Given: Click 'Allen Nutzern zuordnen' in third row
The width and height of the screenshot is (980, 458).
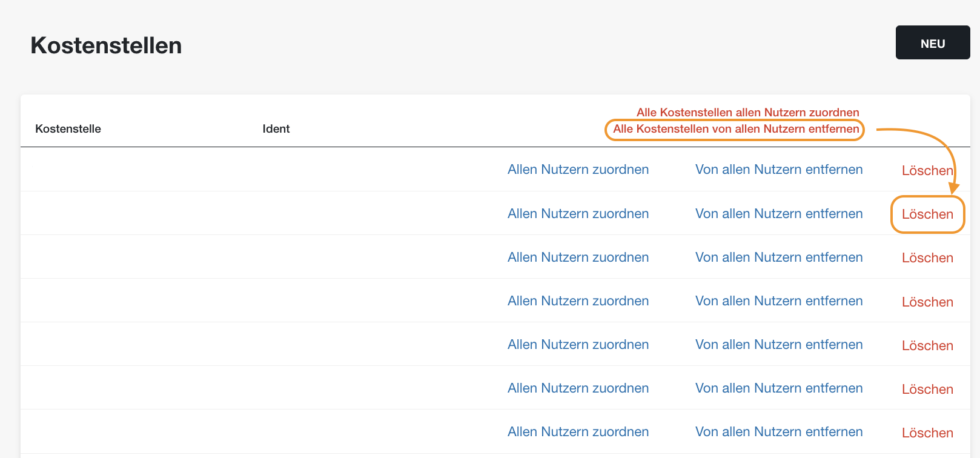Looking at the screenshot, I should [578, 257].
